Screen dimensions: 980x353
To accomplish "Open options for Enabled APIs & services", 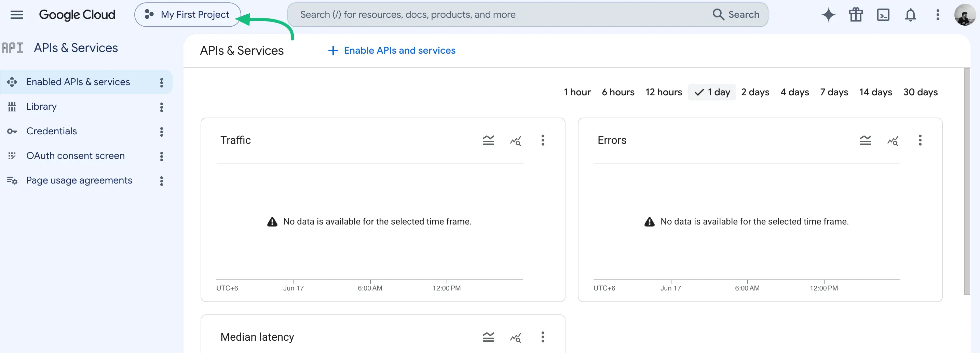I will pyautogui.click(x=162, y=83).
